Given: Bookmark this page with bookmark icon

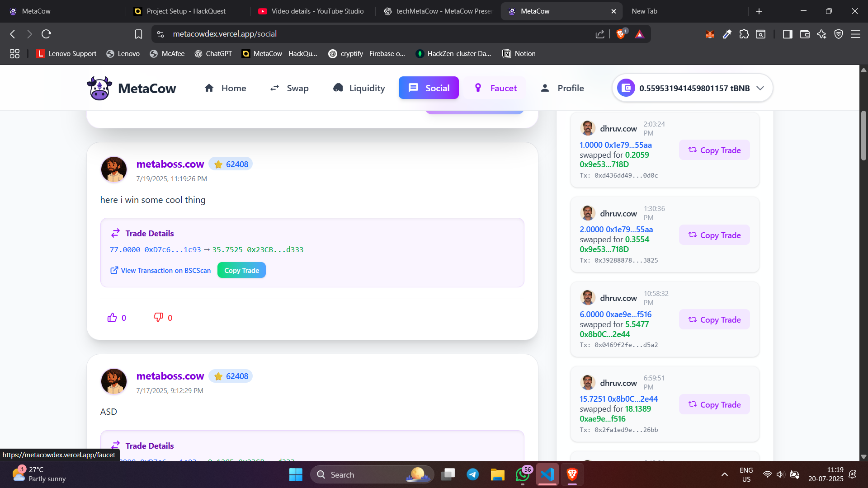Looking at the screenshot, I should [x=138, y=34].
